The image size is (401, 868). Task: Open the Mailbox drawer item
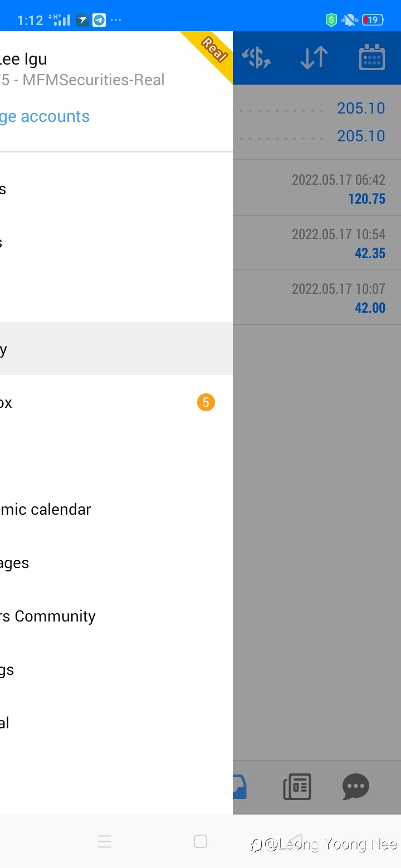click(116, 402)
